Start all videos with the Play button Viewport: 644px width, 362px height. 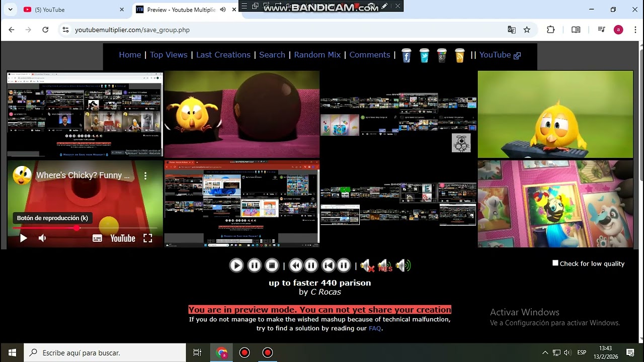point(236,265)
